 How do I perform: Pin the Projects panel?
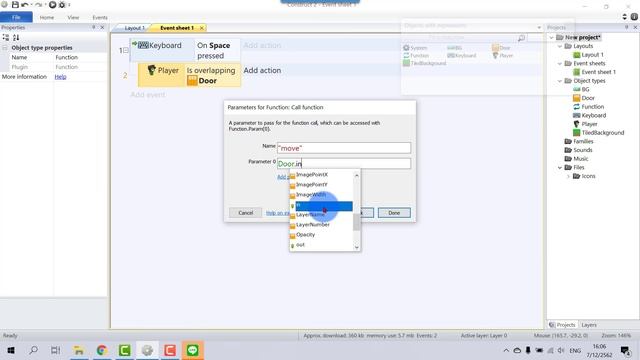627,27
